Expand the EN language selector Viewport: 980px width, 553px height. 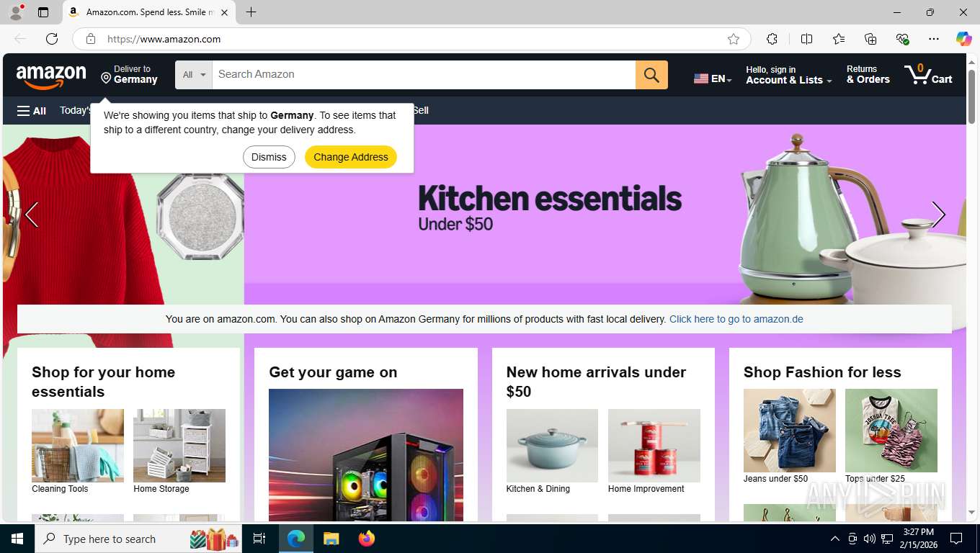click(x=713, y=78)
